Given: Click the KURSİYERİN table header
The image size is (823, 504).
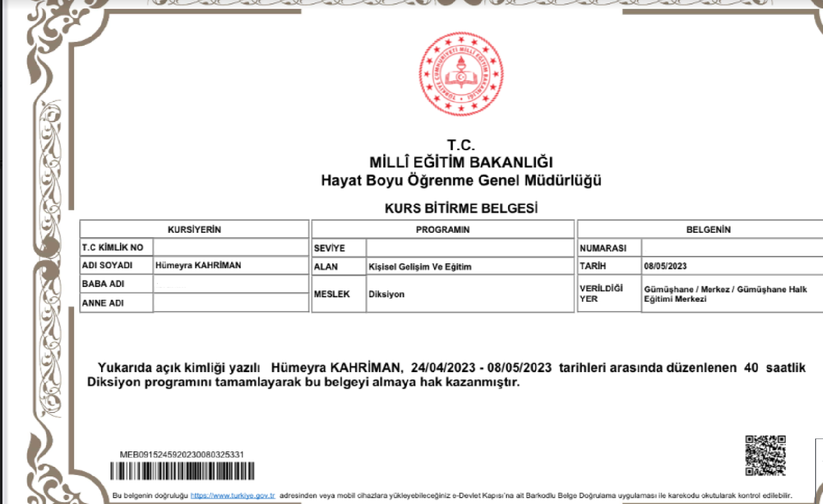Looking at the screenshot, I should point(194,229).
